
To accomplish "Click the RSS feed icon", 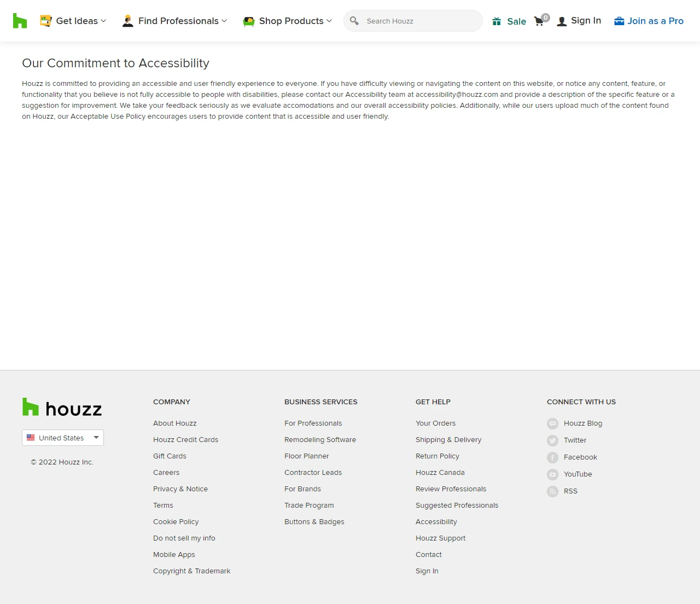I will 552,491.
